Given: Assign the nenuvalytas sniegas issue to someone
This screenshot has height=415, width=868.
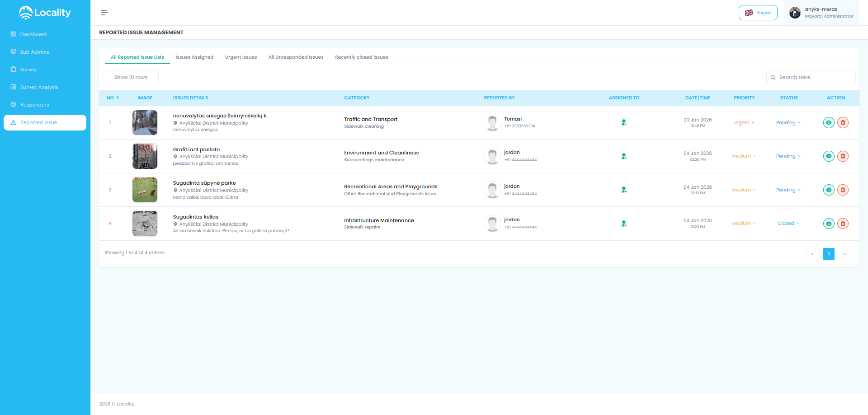Looking at the screenshot, I should (624, 122).
